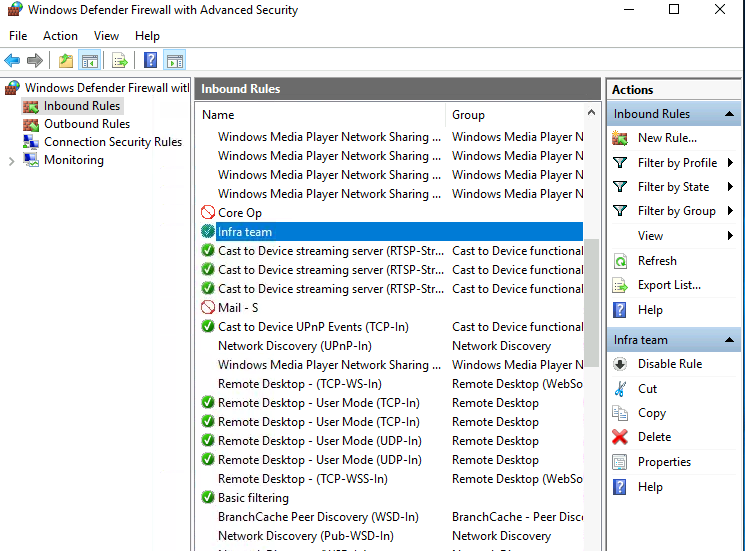
Task: Select Monitoring in the tree
Action: point(74,160)
